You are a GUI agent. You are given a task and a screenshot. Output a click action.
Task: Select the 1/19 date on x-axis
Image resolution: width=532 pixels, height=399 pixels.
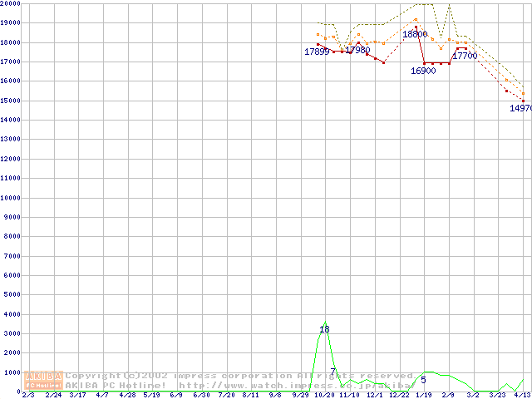click(x=423, y=396)
